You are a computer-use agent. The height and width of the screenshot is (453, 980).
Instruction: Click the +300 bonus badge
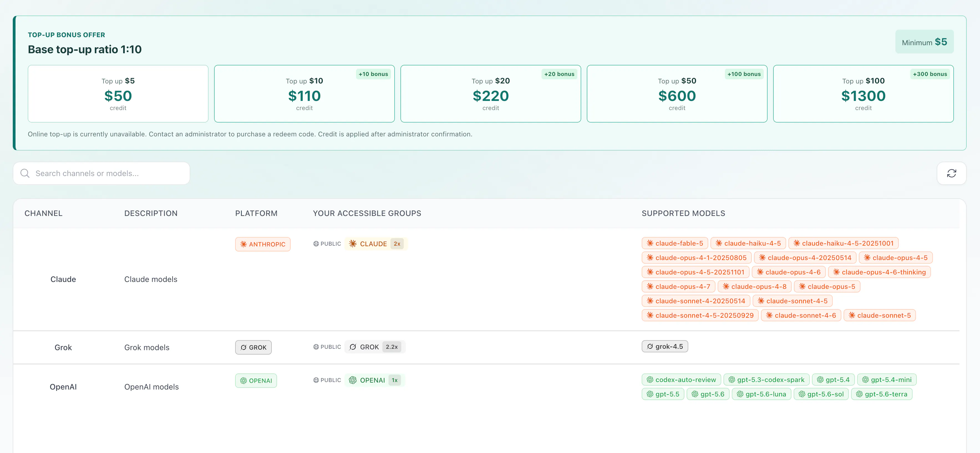(x=930, y=74)
